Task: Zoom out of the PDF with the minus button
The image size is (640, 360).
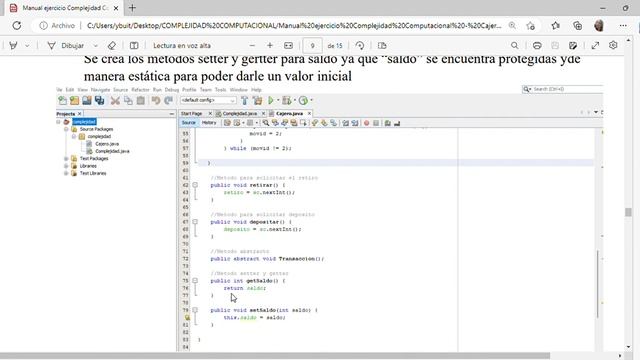Action: pos(252,45)
